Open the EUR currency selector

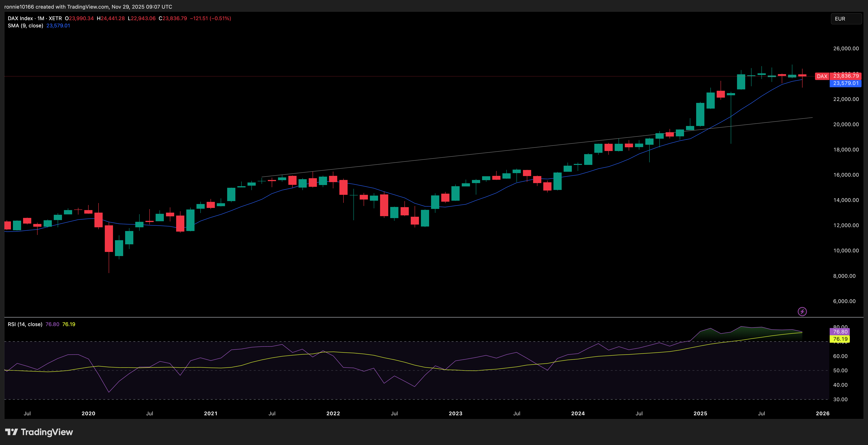(846, 19)
